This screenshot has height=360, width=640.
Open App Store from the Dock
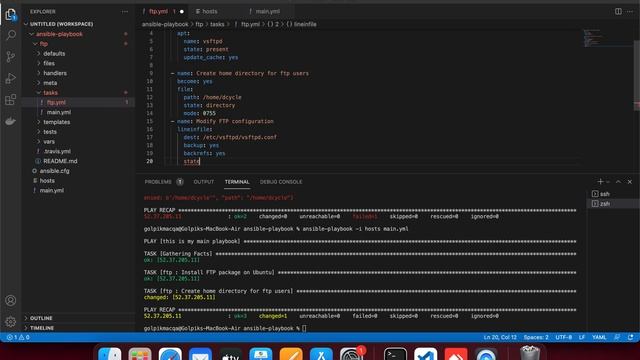(x=321, y=355)
